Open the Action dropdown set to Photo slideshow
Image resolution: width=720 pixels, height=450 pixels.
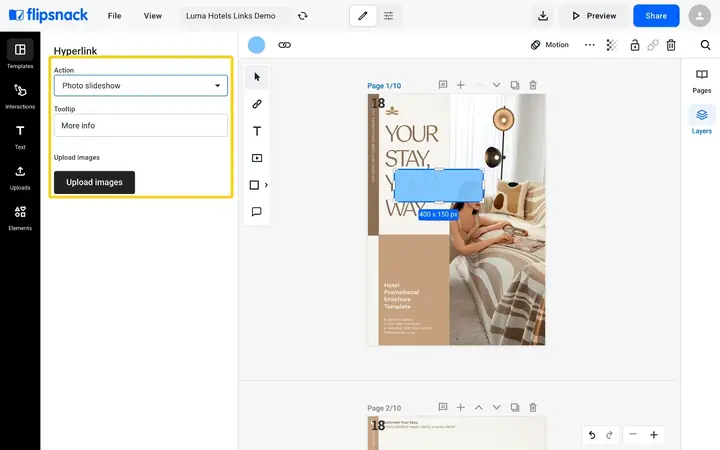coord(141,86)
